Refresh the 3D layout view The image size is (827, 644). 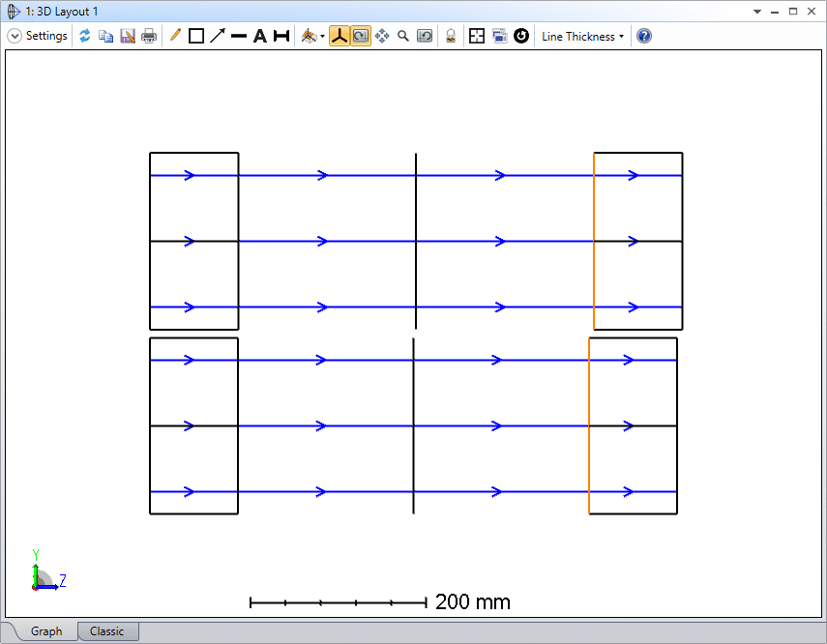85,36
